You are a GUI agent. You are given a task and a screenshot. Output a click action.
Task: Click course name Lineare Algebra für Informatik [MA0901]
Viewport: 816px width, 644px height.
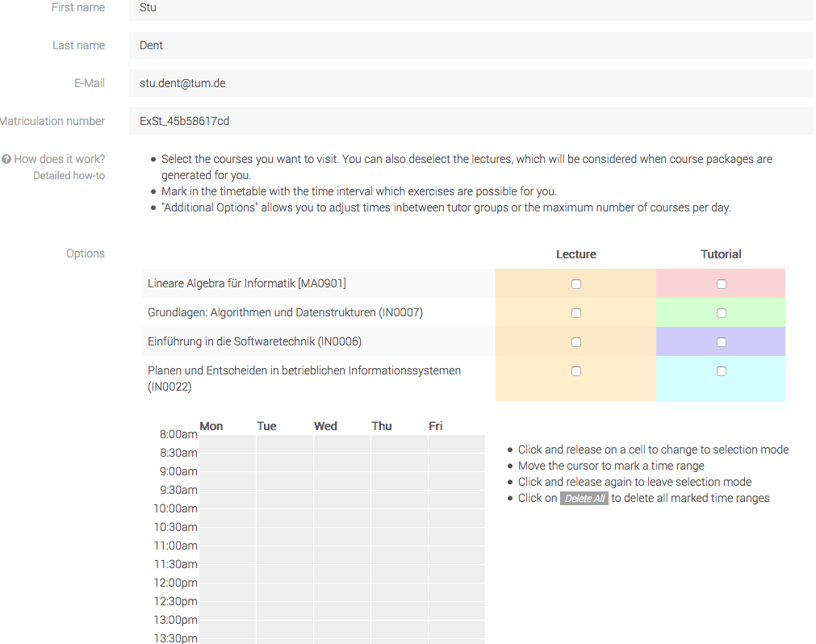[x=247, y=283]
